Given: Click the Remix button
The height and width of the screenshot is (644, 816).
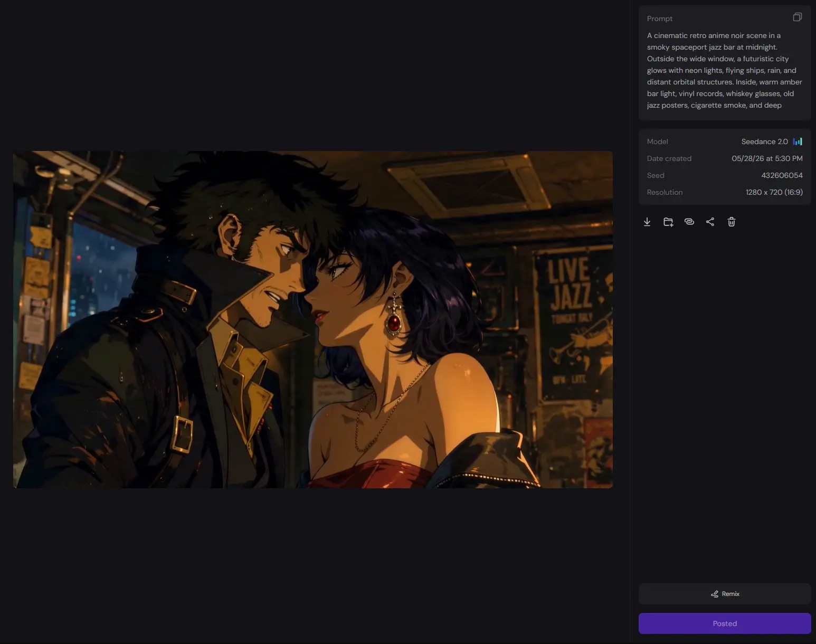Looking at the screenshot, I should 725,594.
